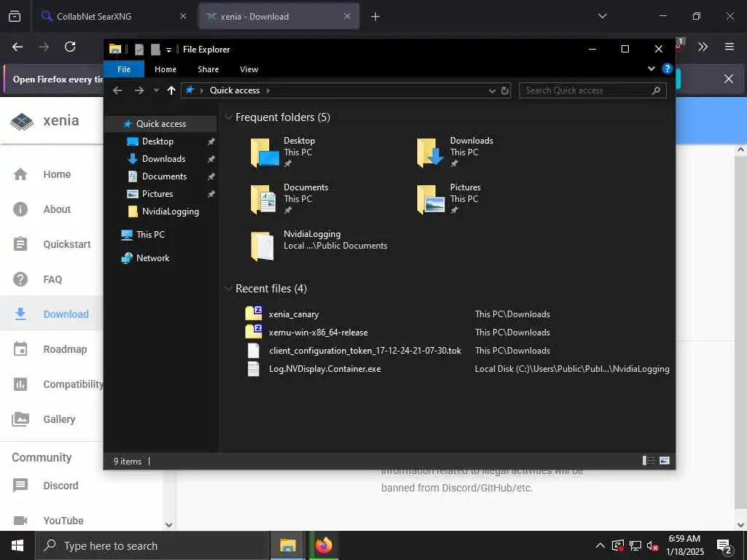Go up one level with up arrow
Viewport: 747px width, 560px height.
[x=171, y=90]
